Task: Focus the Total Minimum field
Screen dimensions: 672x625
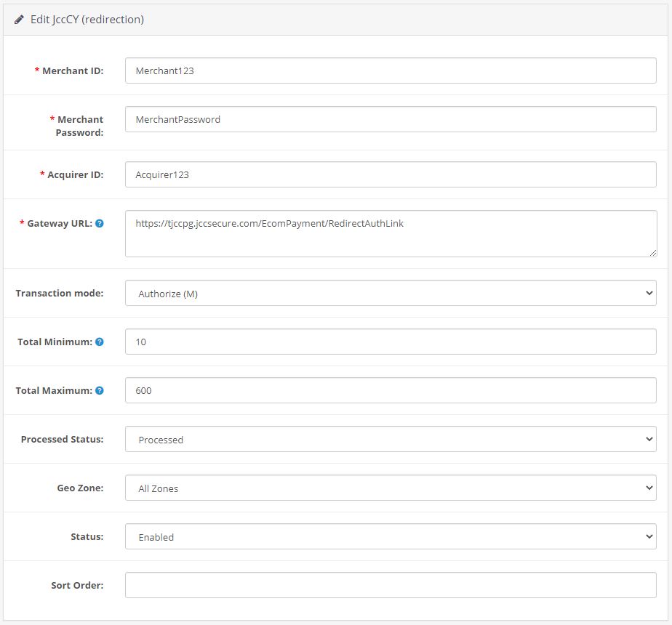Action: pyautogui.click(x=391, y=342)
